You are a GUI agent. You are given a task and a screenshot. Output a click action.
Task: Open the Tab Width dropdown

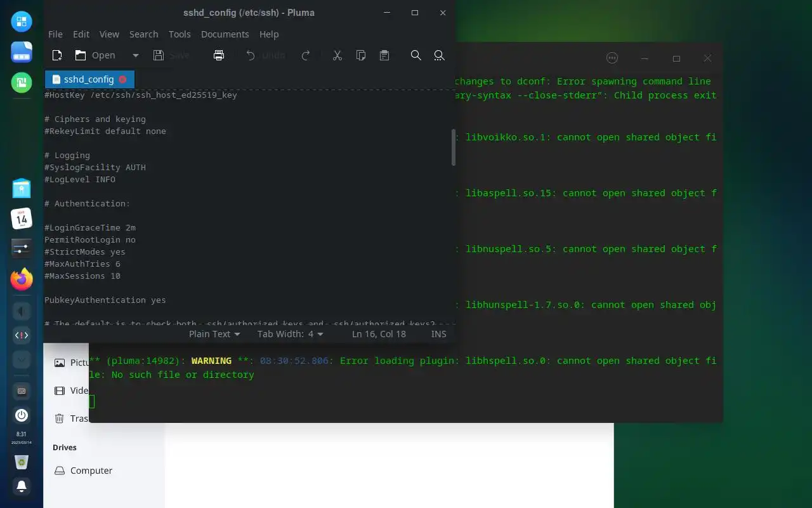[x=291, y=334]
